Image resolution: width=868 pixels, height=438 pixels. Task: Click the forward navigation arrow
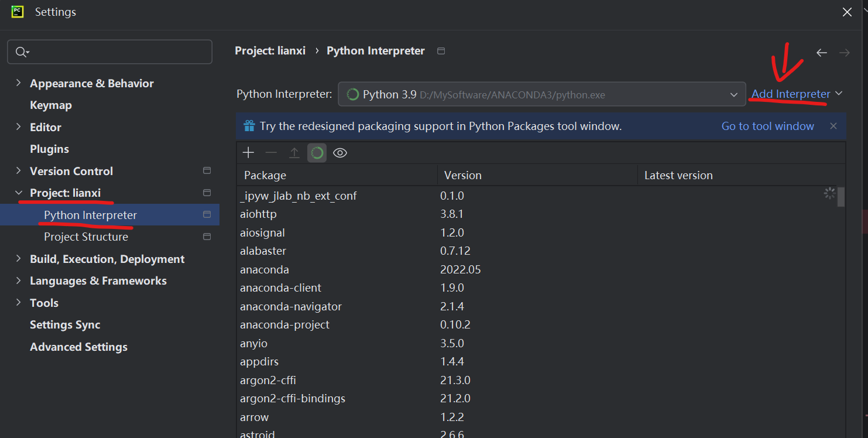click(x=845, y=53)
